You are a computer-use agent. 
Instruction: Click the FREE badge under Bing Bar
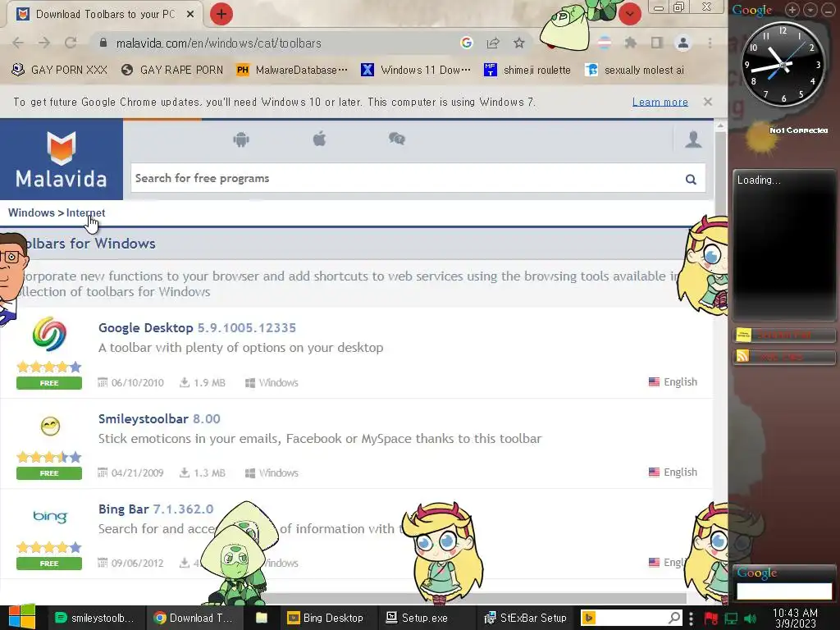coord(49,564)
